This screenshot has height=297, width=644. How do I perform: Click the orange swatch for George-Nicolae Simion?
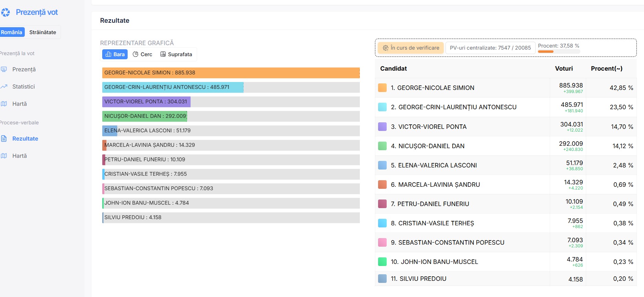point(382,88)
